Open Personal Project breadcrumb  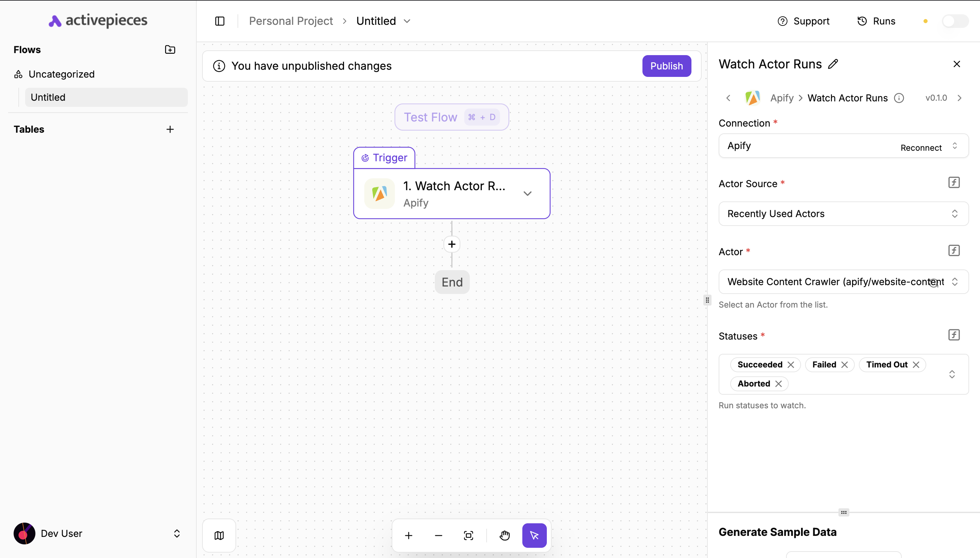click(x=291, y=21)
